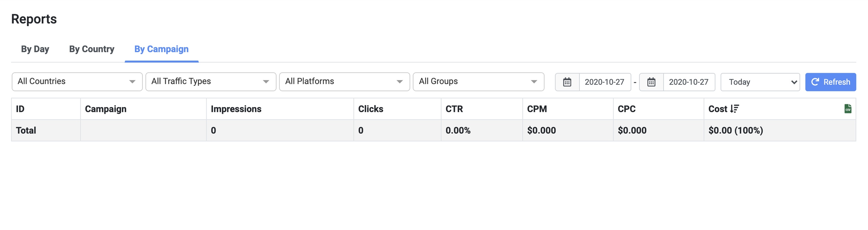868x230 pixels.
Task: Switch to the By Day tab
Action: point(35,49)
